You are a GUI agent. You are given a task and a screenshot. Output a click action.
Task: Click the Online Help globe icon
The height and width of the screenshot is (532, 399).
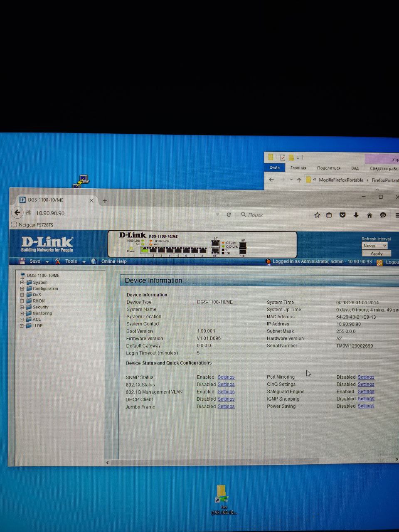click(94, 261)
